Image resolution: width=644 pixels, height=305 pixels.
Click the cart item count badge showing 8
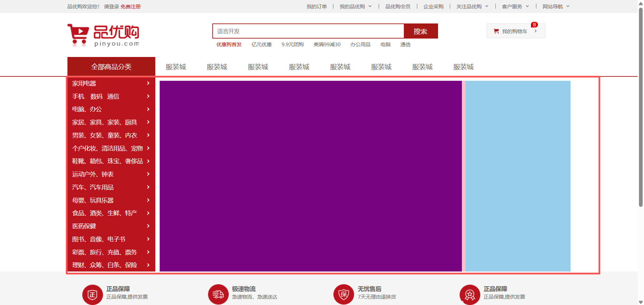pyautogui.click(x=534, y=25)
